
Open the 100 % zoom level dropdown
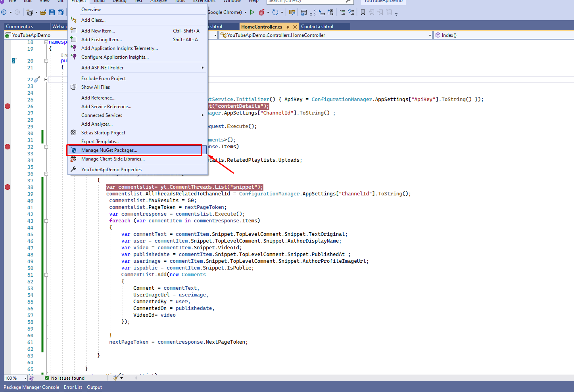25,378
